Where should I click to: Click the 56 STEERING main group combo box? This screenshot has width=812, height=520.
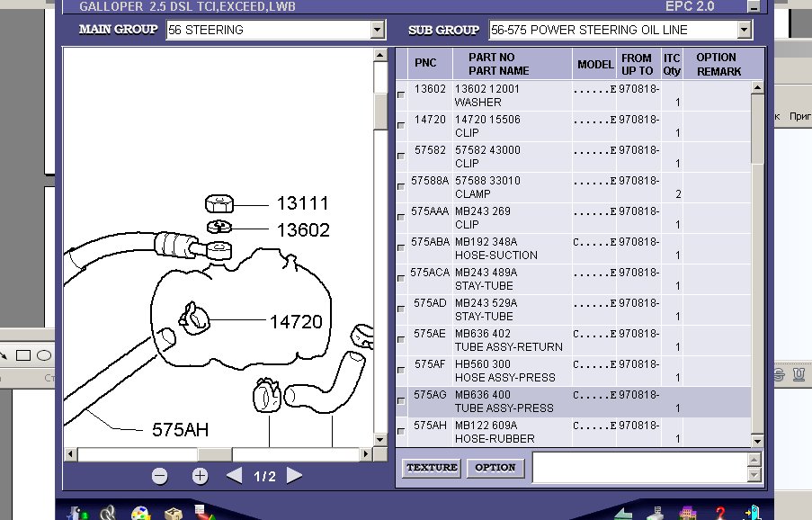point(275,30)
